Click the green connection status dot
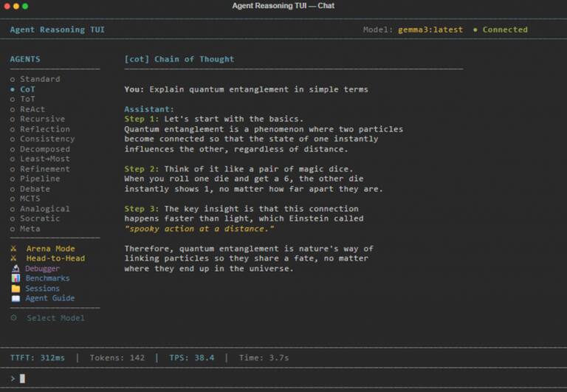 coord(475,30)
